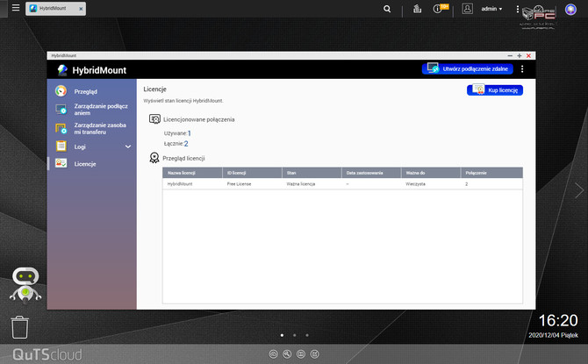Select the third desktop page dot
This screenshot has height=364, width=588.
point(307,335)
